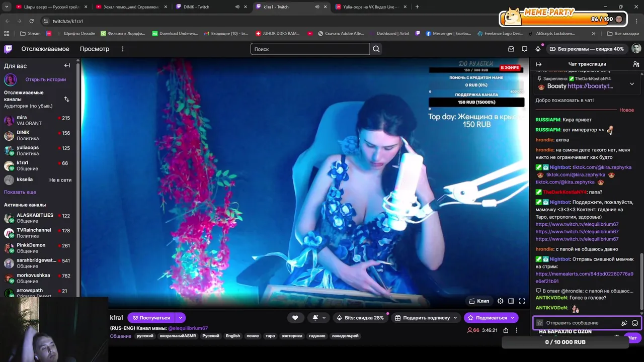This screenshot has height=362, width=644.
Task: Click the search magnifier button
Action: [376, 49]
